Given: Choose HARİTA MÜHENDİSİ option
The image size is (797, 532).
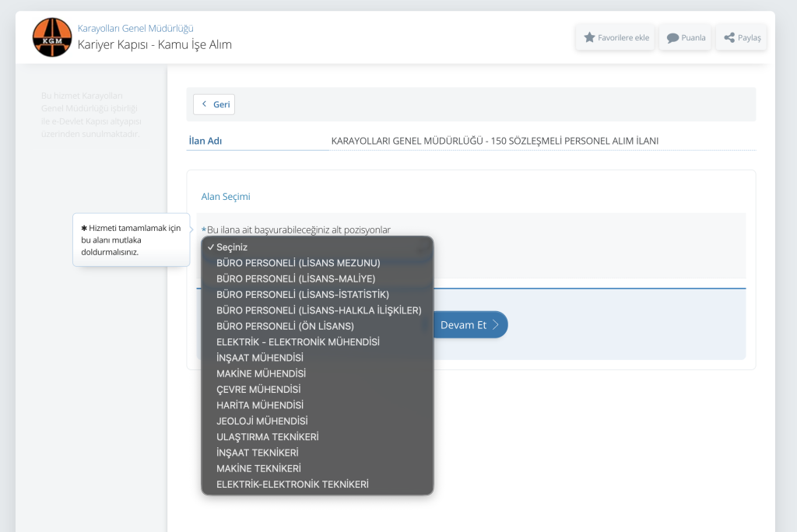Looking at the screenshot, I should point(260,405).
